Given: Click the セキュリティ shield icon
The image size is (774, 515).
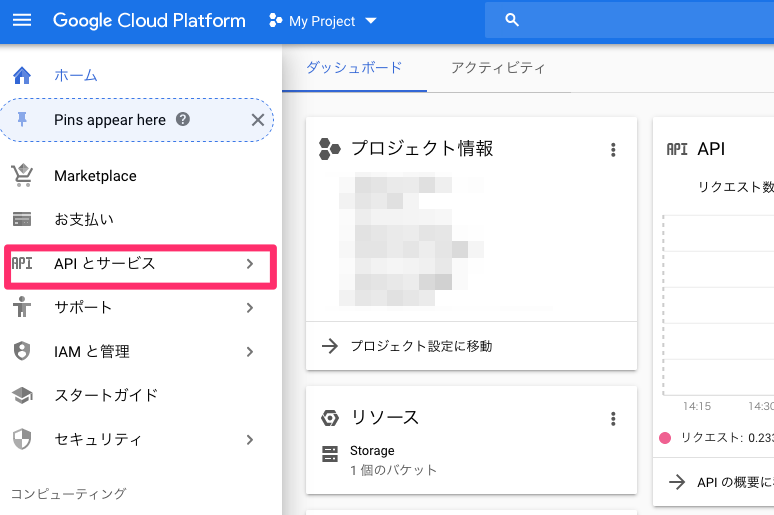Looking at the screenshot, I should (22, 439).
